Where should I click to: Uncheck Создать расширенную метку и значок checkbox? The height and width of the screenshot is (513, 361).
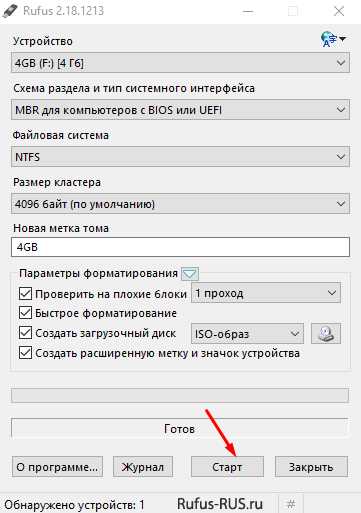click(x=26, y=353)
